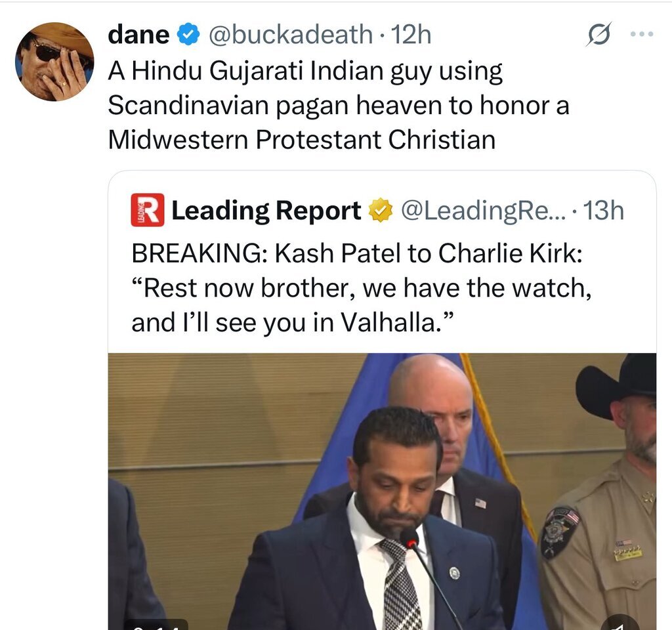This screenshot has height=630, width=672.
Task: Open post text starting 'A Hindu Gujarati'
Action: click(339, 106)
